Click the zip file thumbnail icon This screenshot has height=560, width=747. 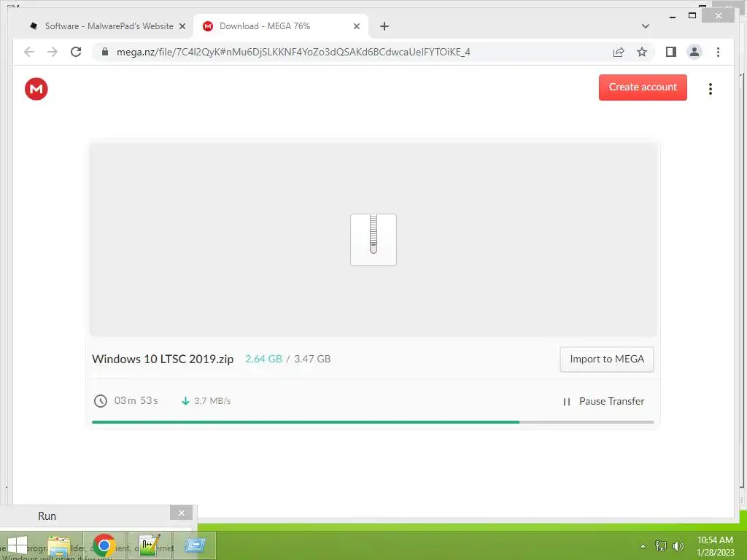[x=373, y=239]
